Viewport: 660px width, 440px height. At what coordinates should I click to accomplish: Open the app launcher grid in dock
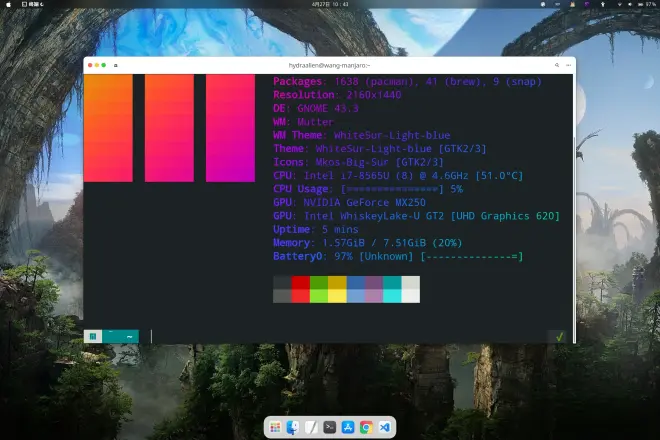[x=275, y=427]
